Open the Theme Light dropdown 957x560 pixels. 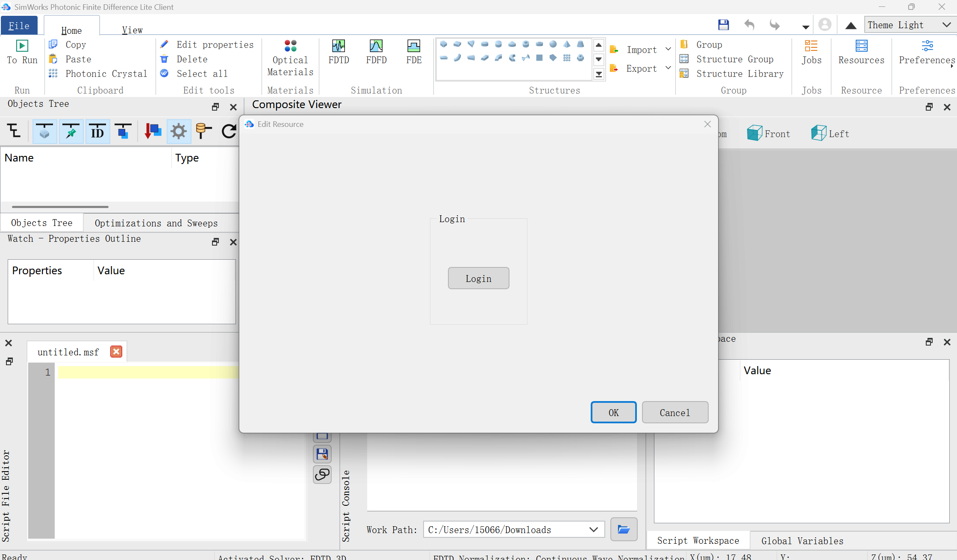click(x=909, y=25)
